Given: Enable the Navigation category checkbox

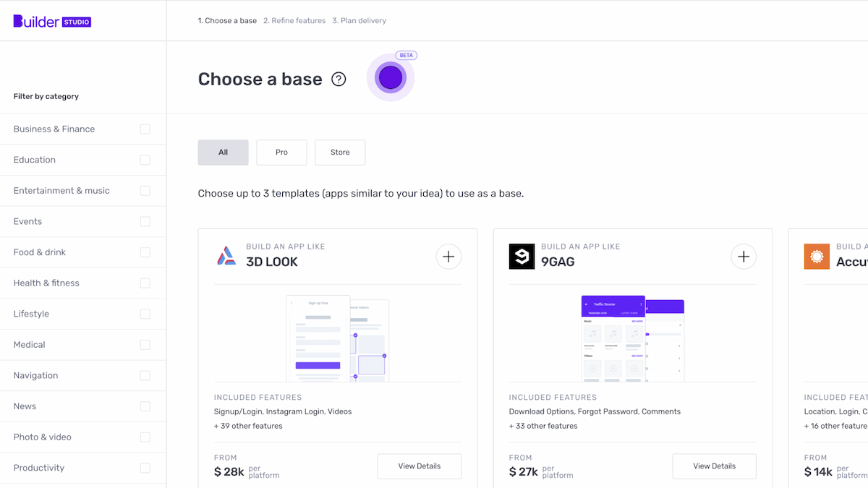Looking at the screenshot, I should tap(145, 376).
